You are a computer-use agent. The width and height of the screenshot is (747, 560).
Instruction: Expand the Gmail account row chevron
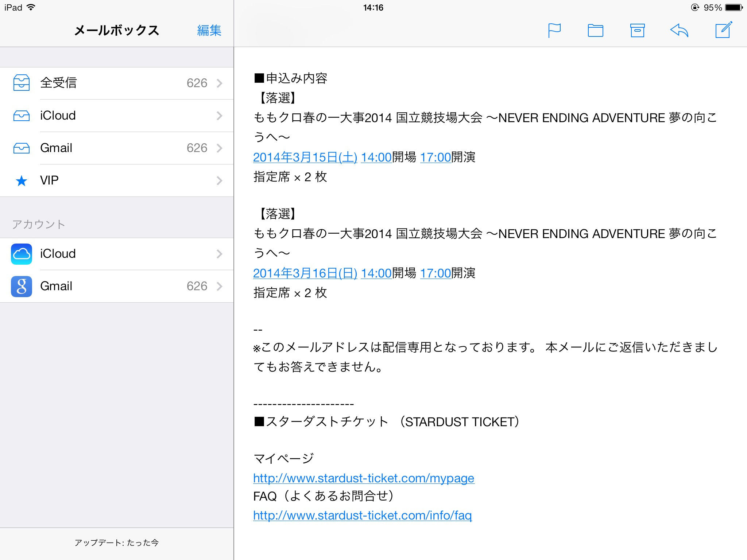tap(219, 286)
